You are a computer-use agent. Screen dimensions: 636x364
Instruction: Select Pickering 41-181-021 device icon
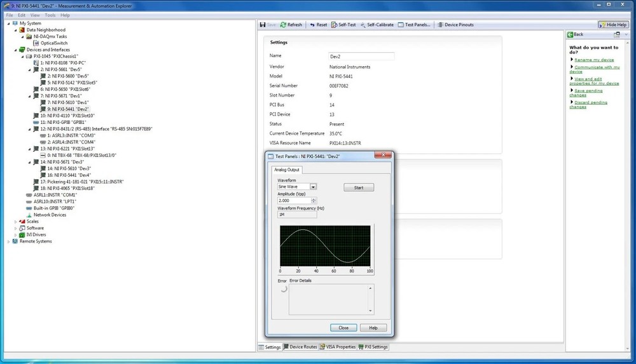point(36,182)
